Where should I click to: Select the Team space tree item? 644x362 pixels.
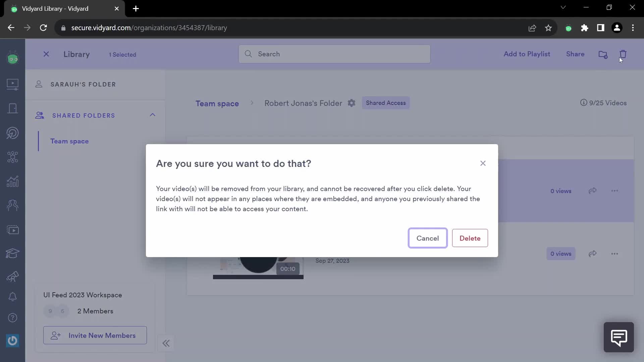(x=69, y=141)
